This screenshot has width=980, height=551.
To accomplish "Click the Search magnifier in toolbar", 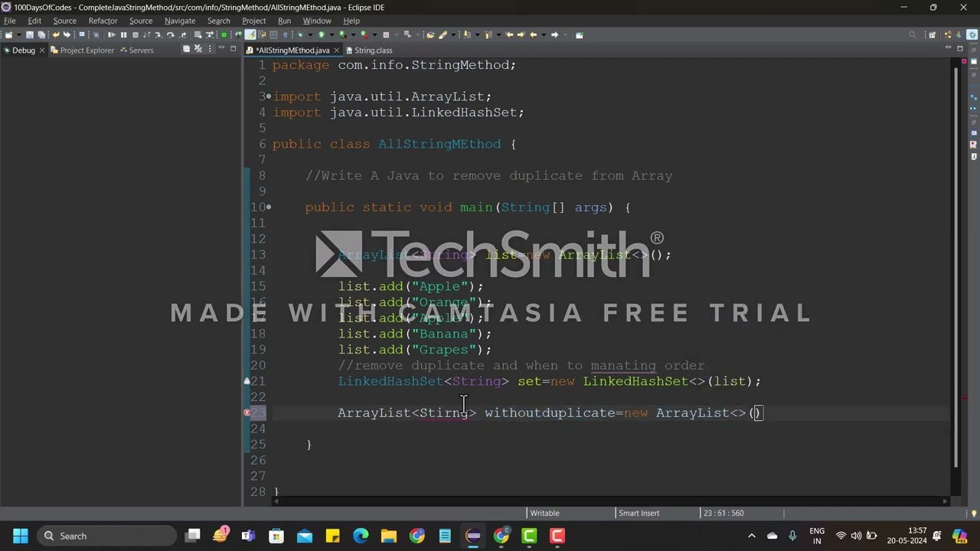I will [912, 34].
